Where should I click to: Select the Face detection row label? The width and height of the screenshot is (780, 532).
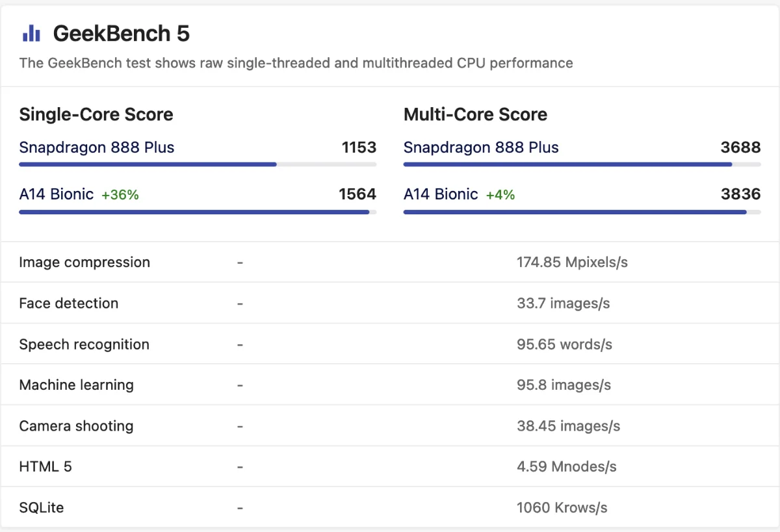coord(69,303)
